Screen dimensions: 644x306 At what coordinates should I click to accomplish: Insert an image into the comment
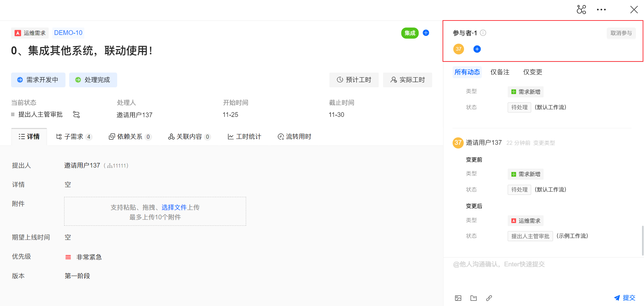point(458,298)
